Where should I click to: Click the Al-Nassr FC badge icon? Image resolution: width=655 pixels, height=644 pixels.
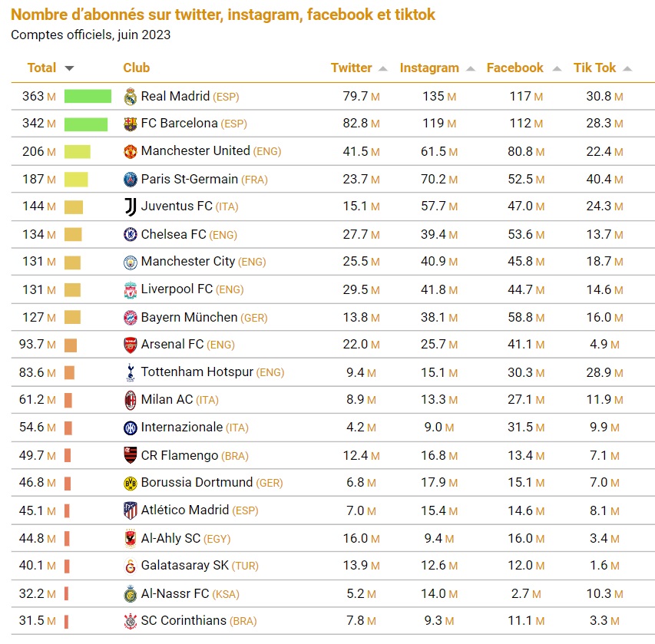tap(130, 593)
